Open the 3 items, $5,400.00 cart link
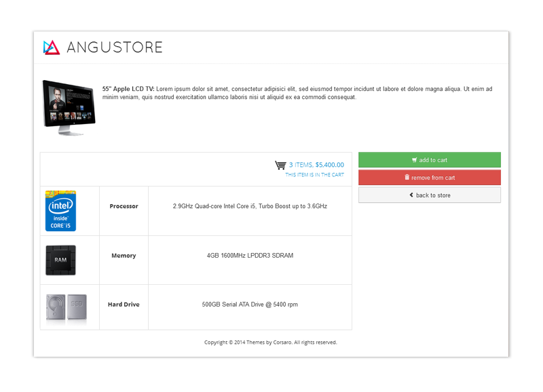 (316, 165)
